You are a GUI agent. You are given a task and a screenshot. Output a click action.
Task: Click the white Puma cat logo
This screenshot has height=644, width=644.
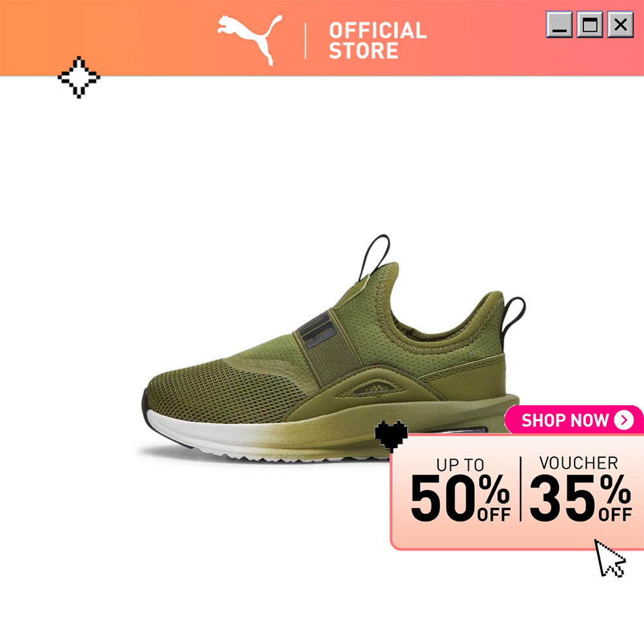point(250,39)
